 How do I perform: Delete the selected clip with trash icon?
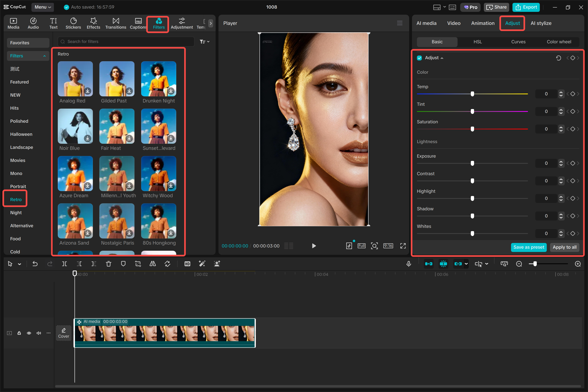click(x=108, y=264)
